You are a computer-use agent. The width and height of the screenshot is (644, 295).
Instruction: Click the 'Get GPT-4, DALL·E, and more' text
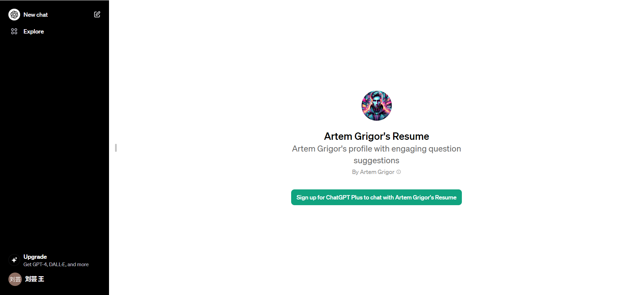(56, 264)
